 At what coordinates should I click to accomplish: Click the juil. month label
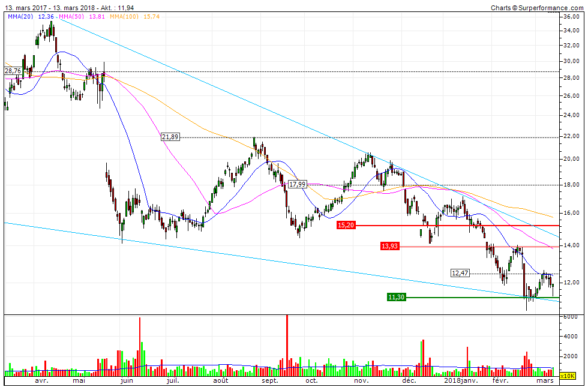[173, 381]
